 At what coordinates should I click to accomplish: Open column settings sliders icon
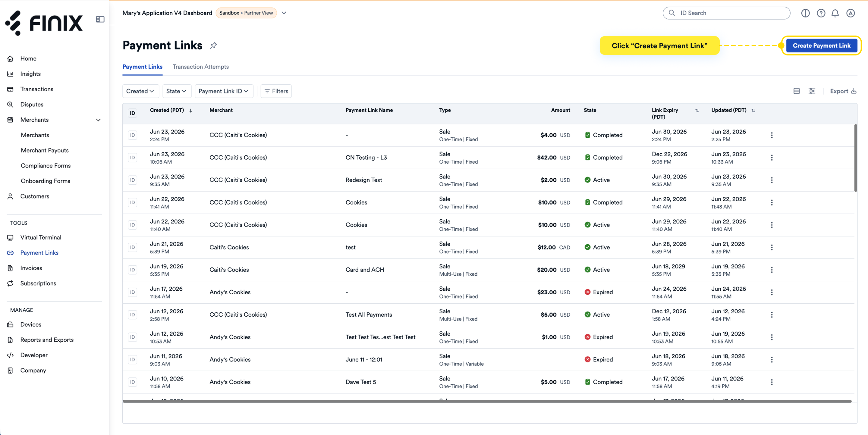click(x=812, y=91)
